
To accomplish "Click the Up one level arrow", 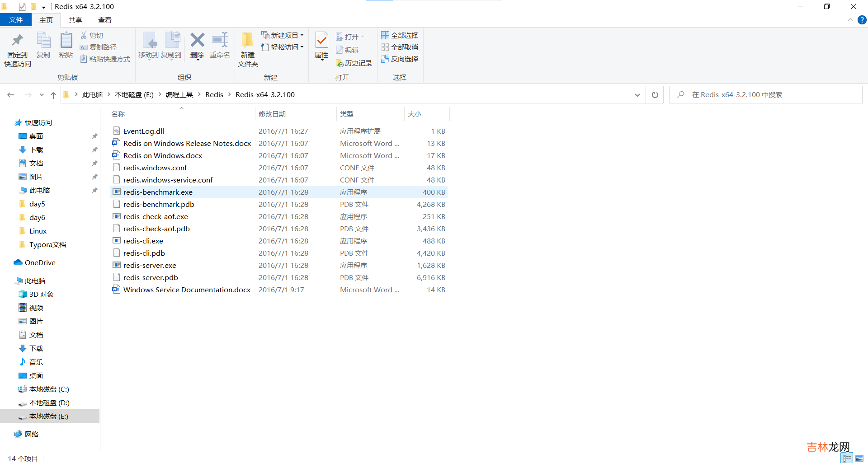I will 53,95.
